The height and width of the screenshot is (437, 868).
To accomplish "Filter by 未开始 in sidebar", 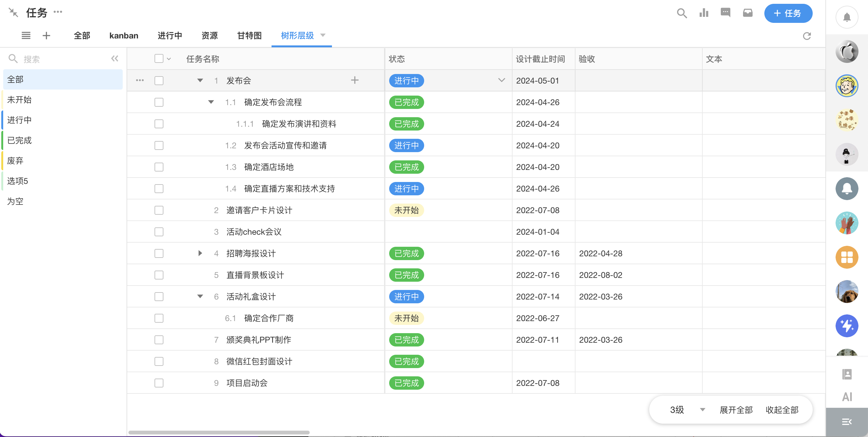I will click(63, 100).
